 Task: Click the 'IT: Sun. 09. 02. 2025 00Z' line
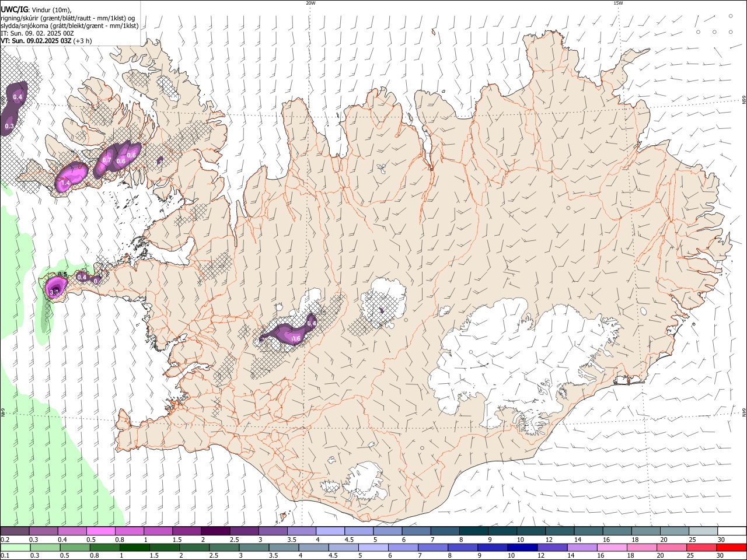click(x=37, y=33)
